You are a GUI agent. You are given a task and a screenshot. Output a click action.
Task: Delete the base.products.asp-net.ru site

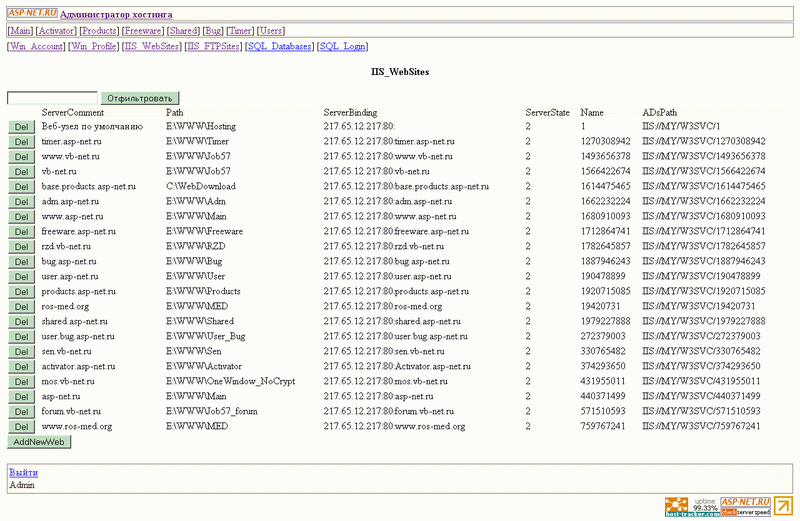coord(21,187)
